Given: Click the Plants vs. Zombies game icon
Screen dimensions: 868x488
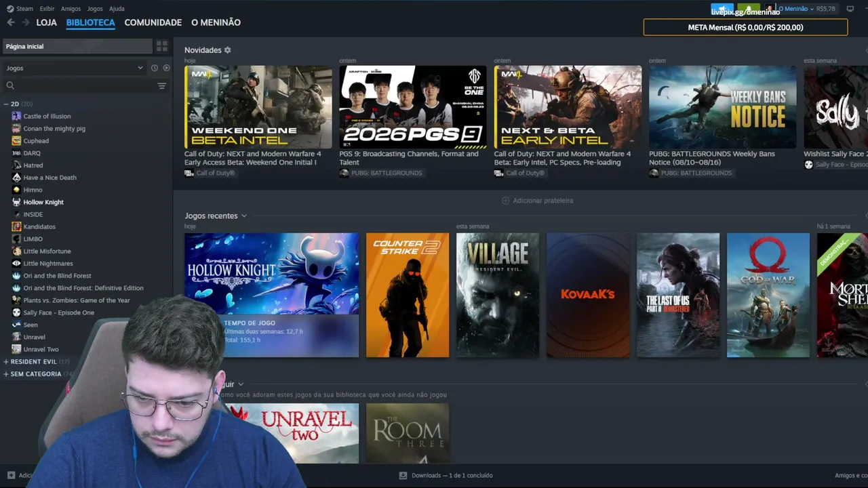Looking at the screenshot, I should pos(16,300).
